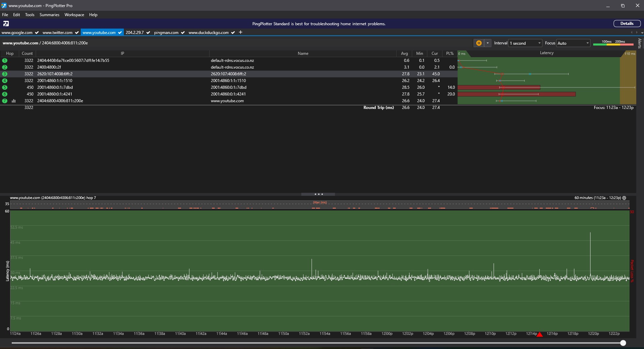Click the checkmark on www.duckduckgo.com tab
Viewport: 644px width, 349px height.
click(233, 33)
